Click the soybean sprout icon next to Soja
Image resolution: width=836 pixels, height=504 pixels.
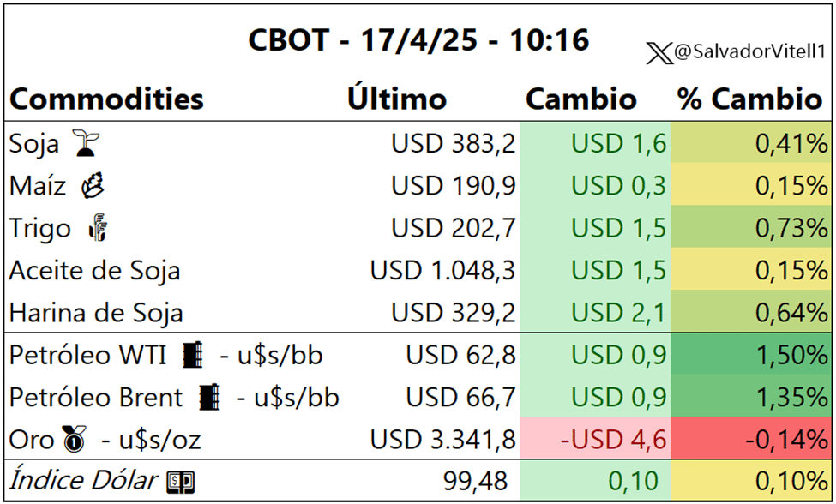point(86,143)
